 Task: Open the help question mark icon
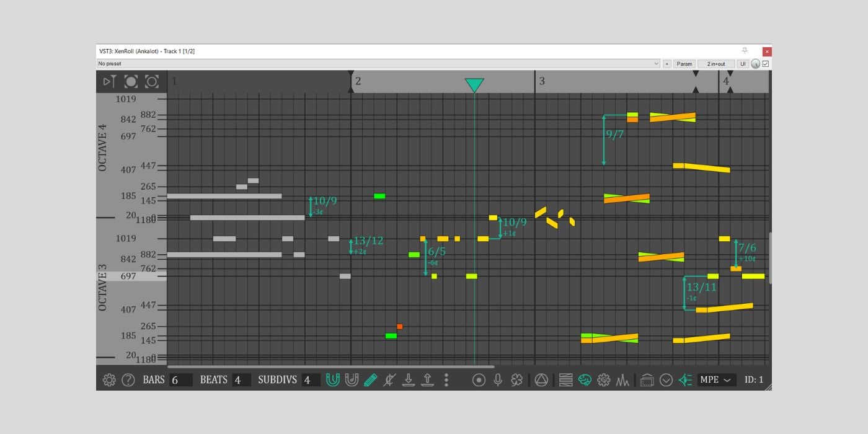click(128, 380)
